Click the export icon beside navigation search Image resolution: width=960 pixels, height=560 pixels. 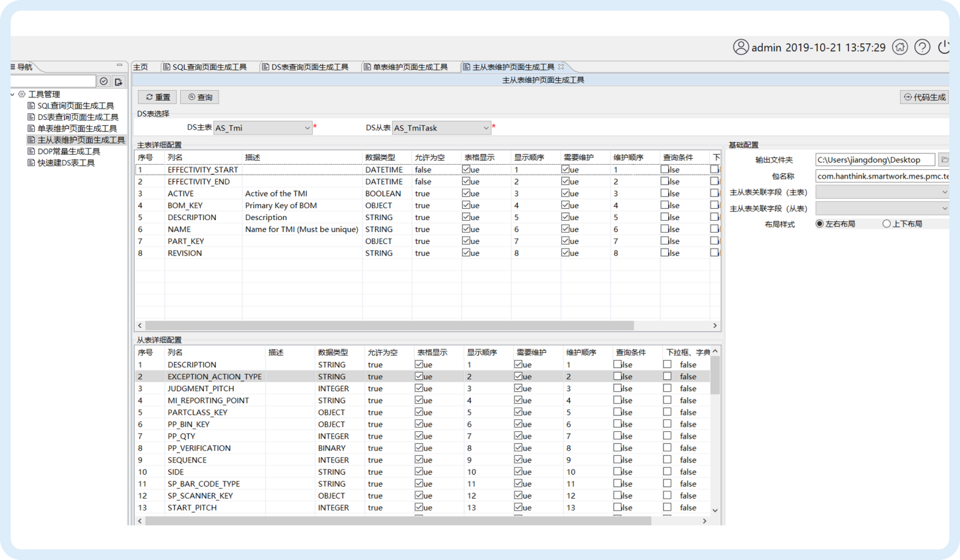[x=119, y=81]
